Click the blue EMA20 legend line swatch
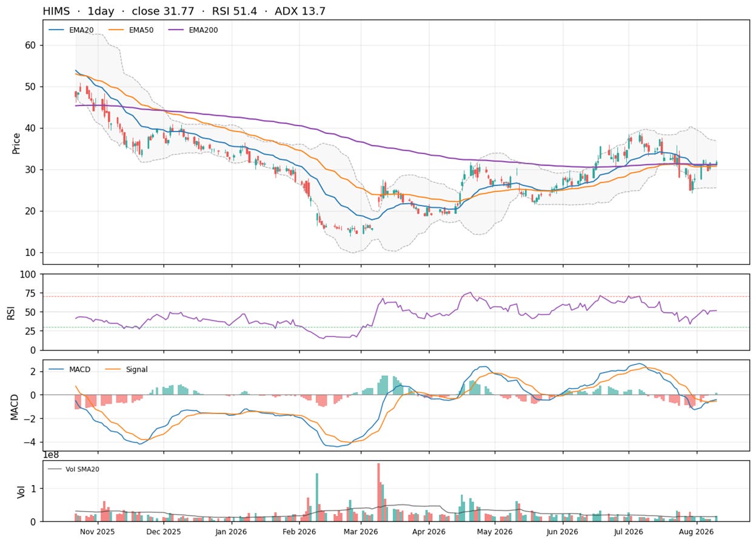This screenshot has width=756, height=542. click(56, 30)
